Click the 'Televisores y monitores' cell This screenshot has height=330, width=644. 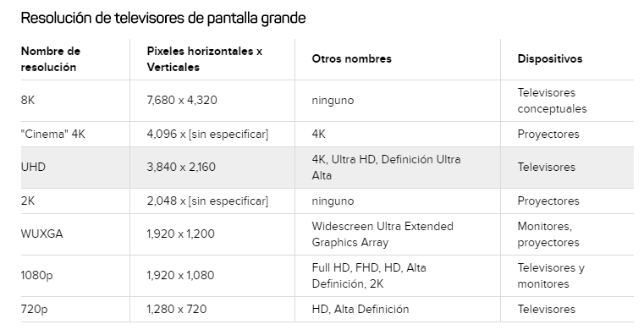coord(551,276)
